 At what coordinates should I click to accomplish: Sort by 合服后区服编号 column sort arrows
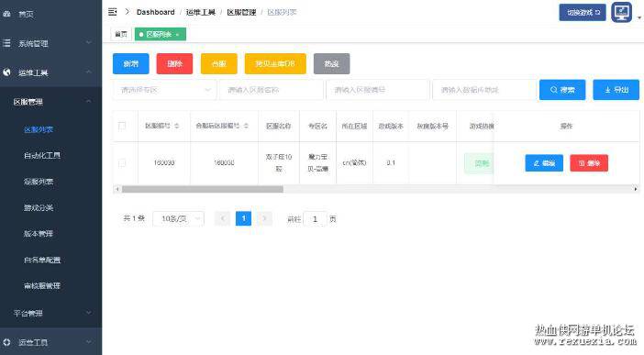246,126
